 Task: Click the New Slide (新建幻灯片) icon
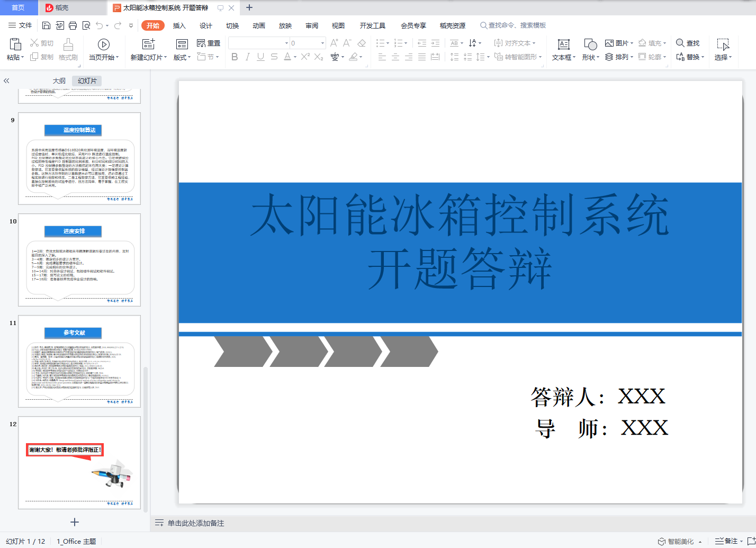[149, 44]
